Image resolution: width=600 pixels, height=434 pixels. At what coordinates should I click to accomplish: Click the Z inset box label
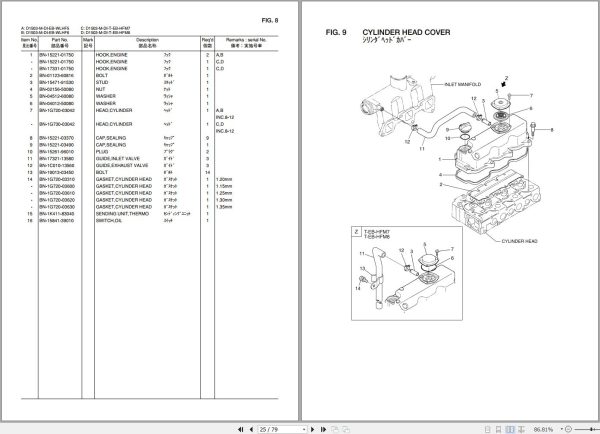[356, 232]
